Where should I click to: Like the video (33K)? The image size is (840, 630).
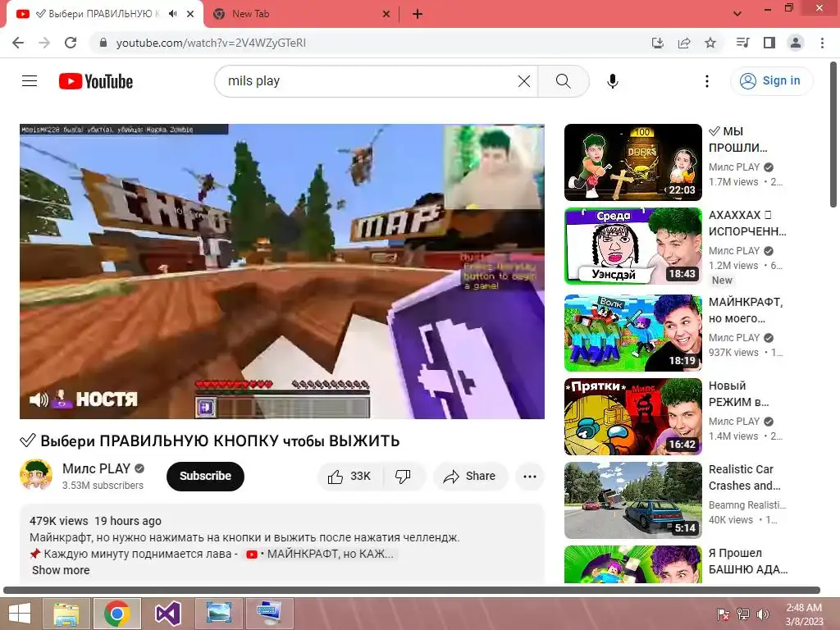click(x=350, y=477)
